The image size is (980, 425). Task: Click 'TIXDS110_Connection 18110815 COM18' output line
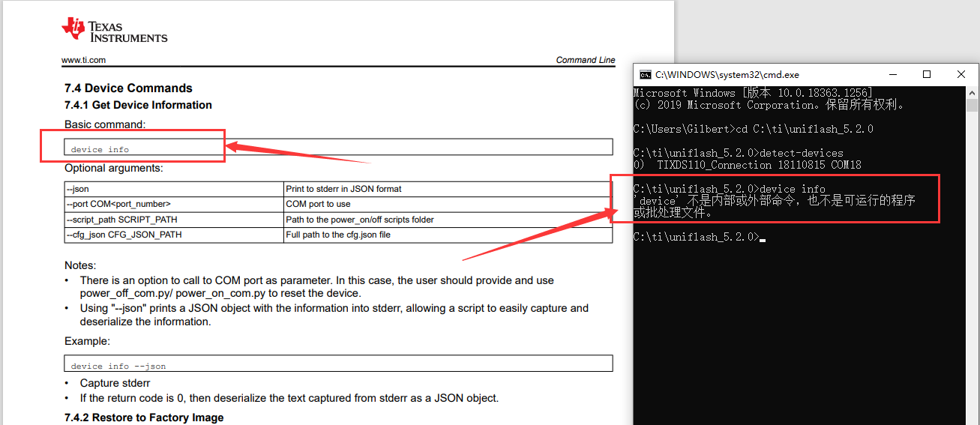[x=748, y=165]
